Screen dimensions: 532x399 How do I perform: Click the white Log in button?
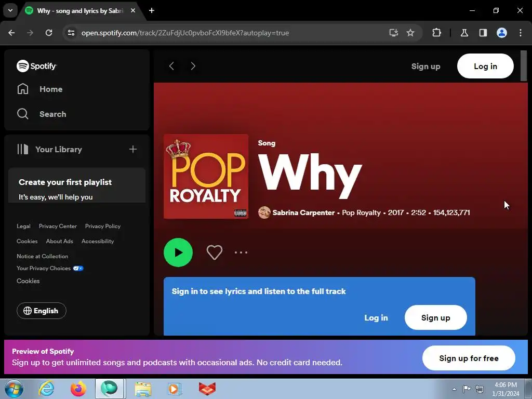(485, 66)
